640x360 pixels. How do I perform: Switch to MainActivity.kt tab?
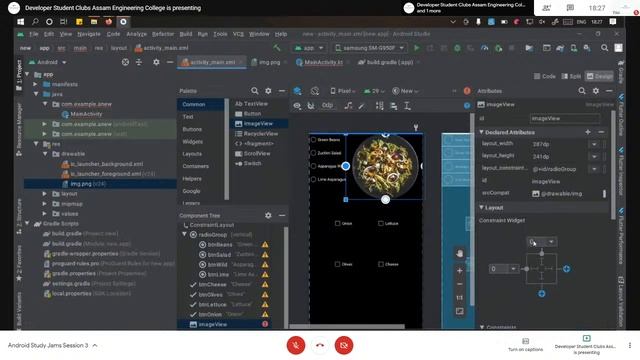[319, 62]
